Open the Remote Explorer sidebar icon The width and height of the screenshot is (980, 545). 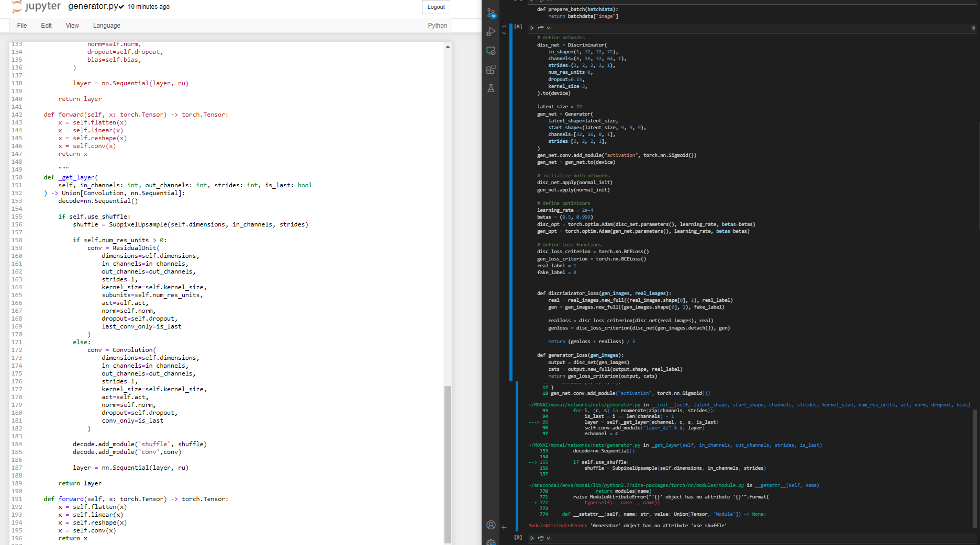tap(491, 51)
